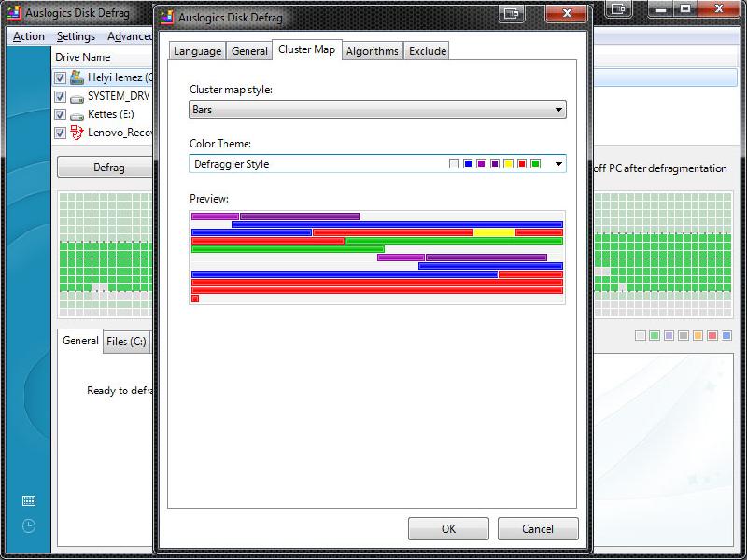Toggle the SYSTEM_DRV drive checkbox
747x560 pixels.
(x=60, y=96)
